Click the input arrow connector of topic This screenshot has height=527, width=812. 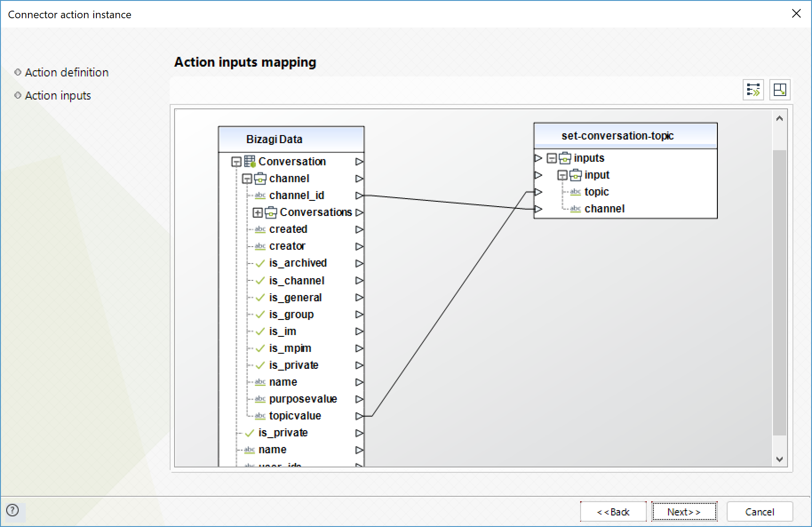[538, 192]
